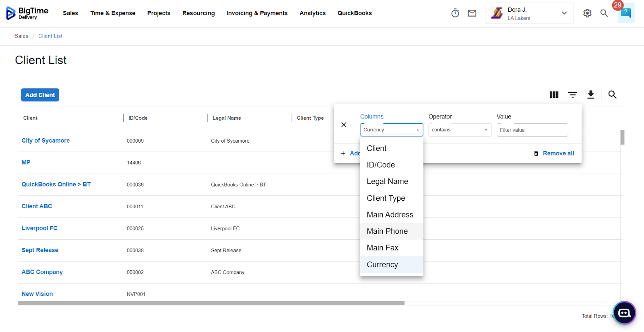Screen dimensions: 644x332
Task: Choose 'Legal Name' in the columns list
Action: (387, 182)
